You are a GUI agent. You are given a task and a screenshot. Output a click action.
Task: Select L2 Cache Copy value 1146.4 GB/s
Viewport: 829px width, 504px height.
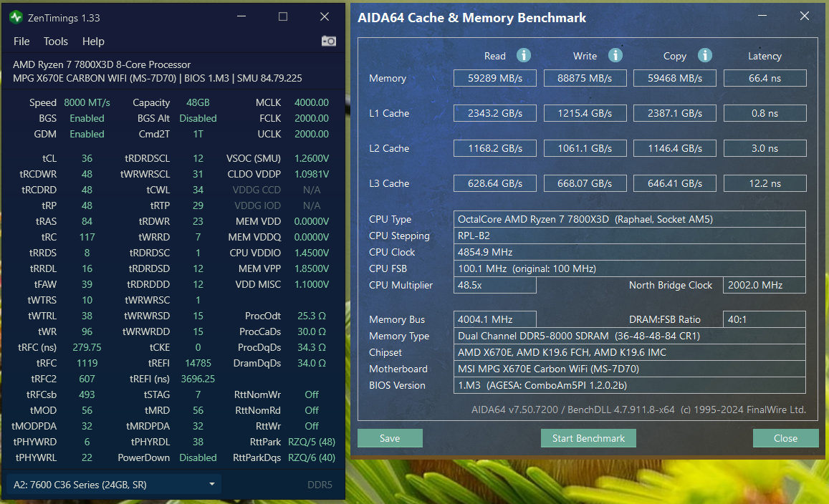[675, 148]
